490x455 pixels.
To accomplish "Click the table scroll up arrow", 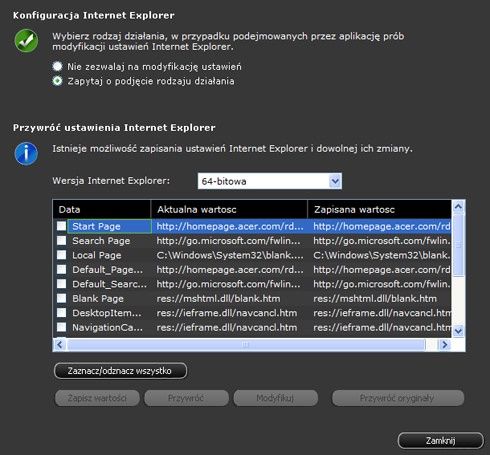I will click(458, 207).
